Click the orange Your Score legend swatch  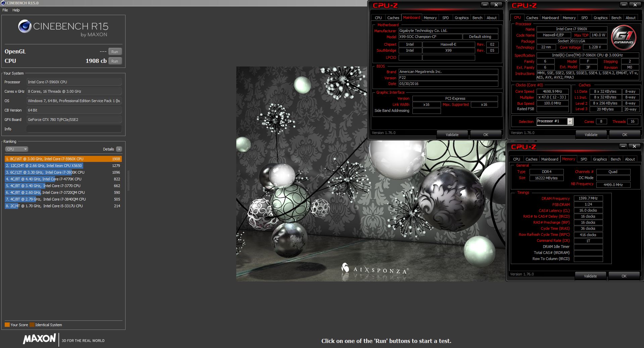point(7,325)
